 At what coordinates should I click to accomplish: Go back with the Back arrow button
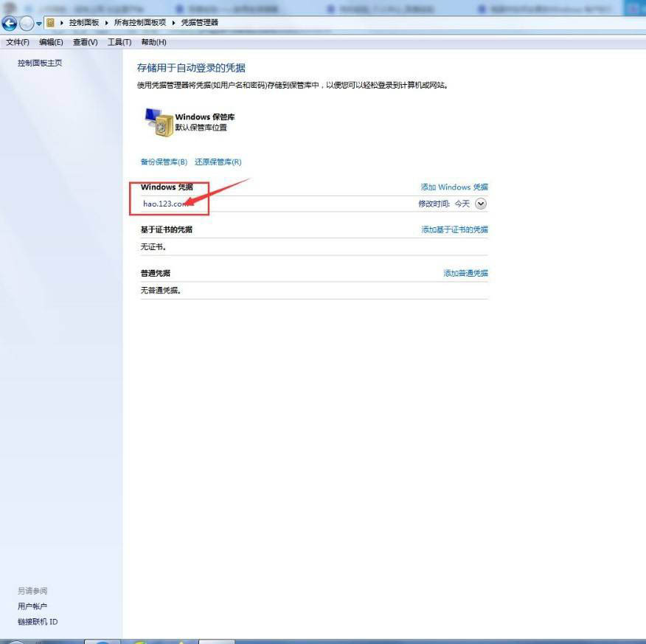tap(9, 24)
